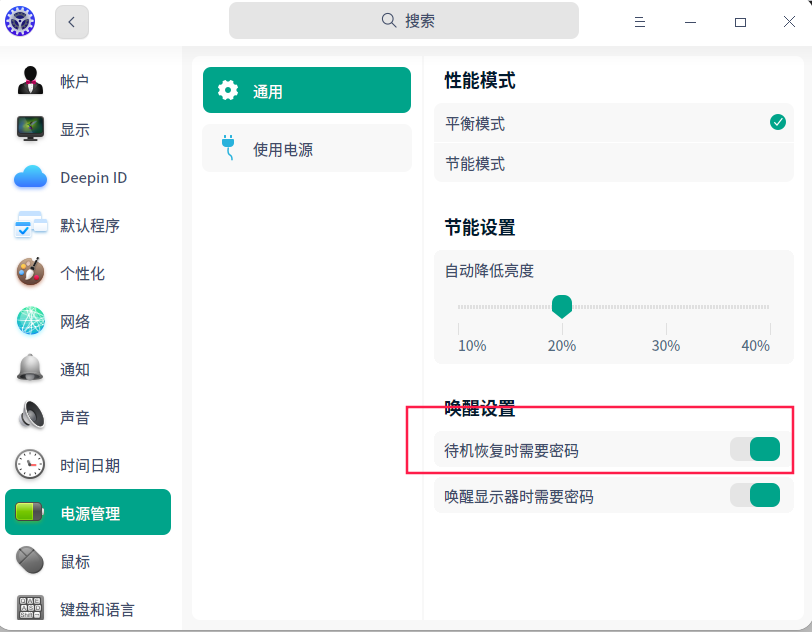Image resolution: width=812 pixels, height=632 pixels.
Task: Select the 个性化 palette icon
Action: click(x=30, y=273)
